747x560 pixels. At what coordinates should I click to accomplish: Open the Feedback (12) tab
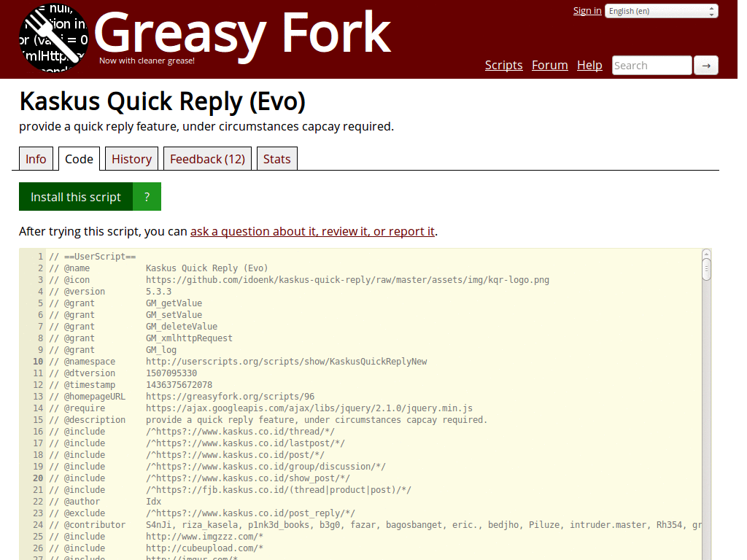point(207,159)
